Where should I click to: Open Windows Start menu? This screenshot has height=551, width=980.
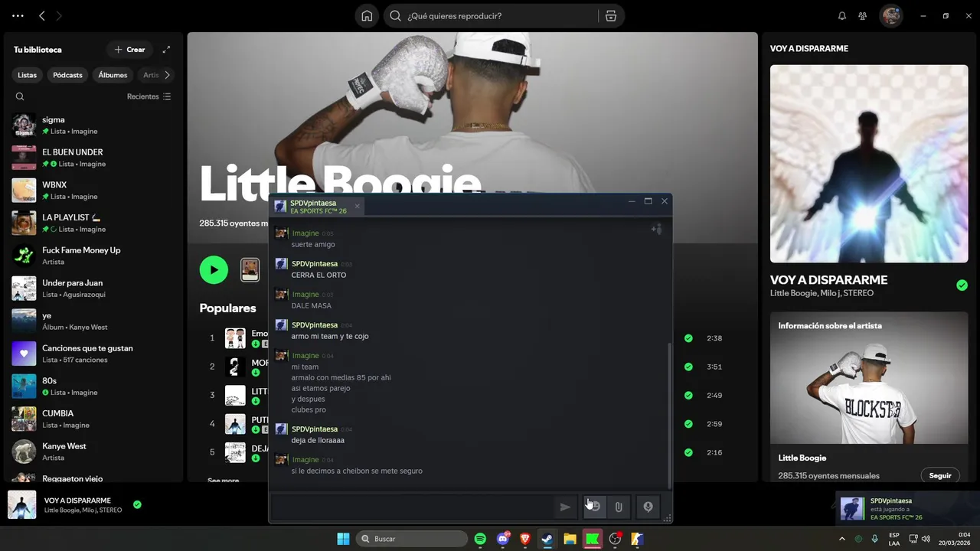point(343,539)
